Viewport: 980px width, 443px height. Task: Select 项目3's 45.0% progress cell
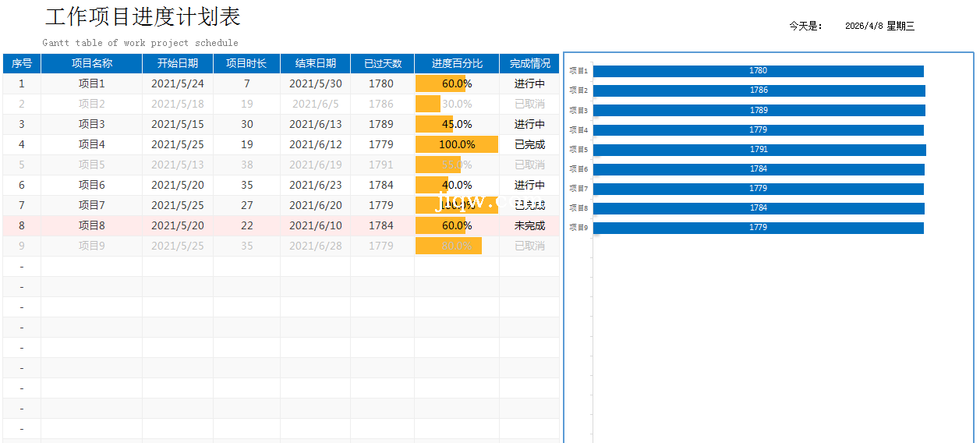pyautogui.click(x=457, y=124)
